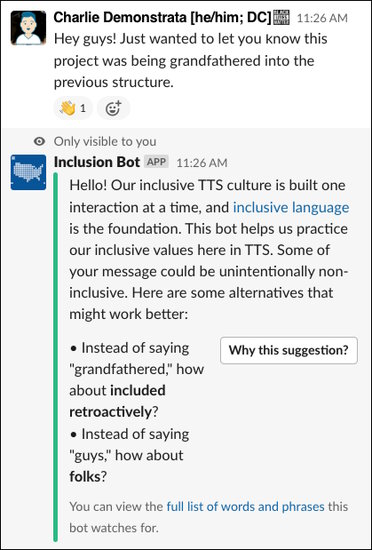Viewport: 372px width, 550px height.
Task: Click the Only visible to you label
Action: pyautogui.click(x=105, y=142)
